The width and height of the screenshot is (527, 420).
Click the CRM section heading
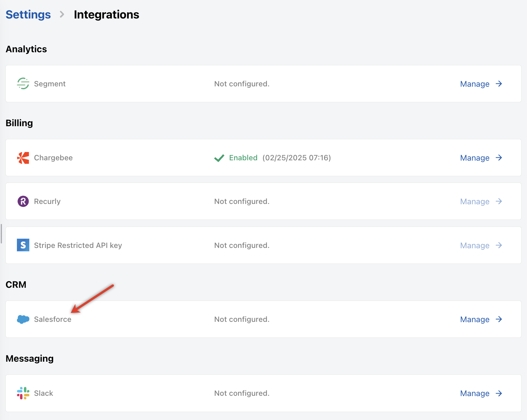click(16, 285)
